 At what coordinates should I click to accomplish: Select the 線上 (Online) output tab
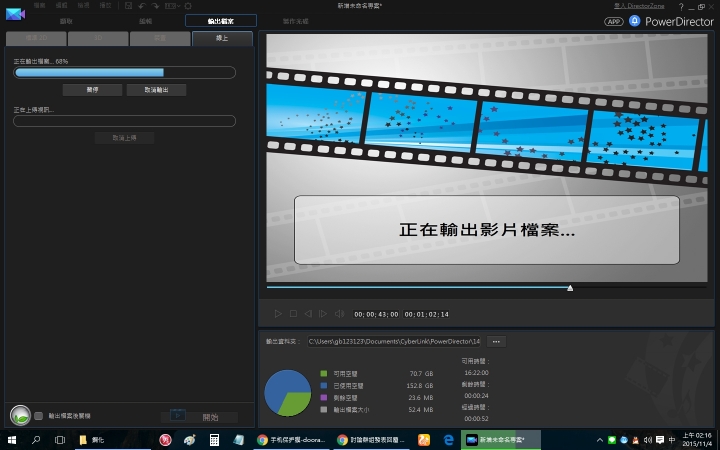click(222, 38)
